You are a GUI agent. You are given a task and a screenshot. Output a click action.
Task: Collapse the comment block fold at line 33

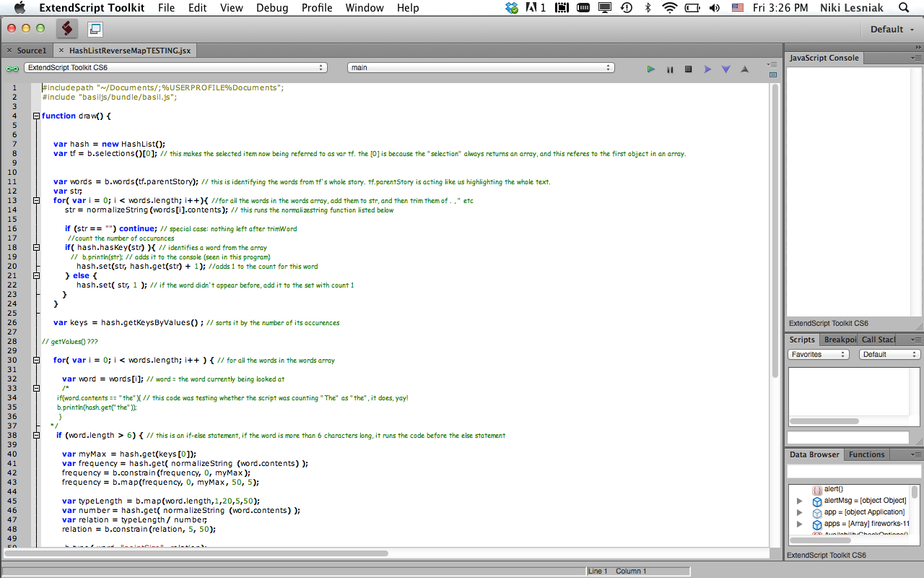pyautogui.click(x=36, y=388)
